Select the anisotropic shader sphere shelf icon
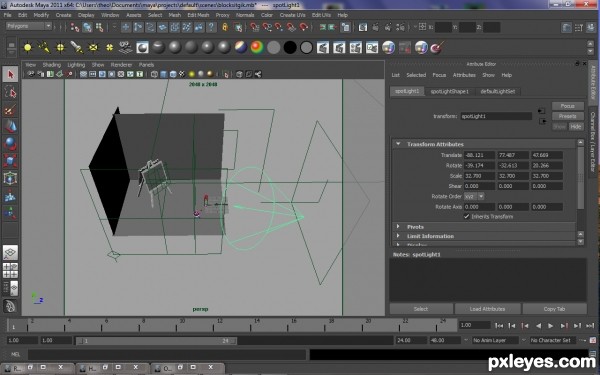Viewport: 600px width, 375px height. pos(158,47)
